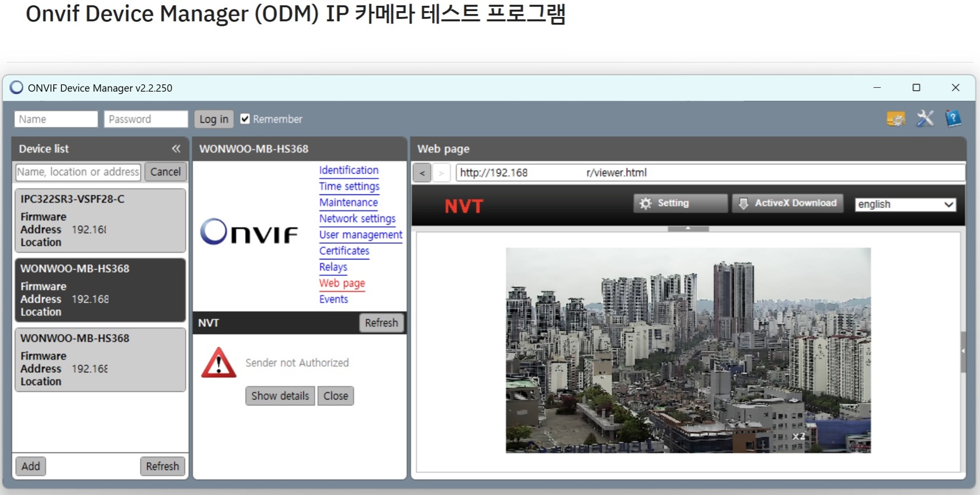Minimize the ONVIF Device Manager window

877,88
